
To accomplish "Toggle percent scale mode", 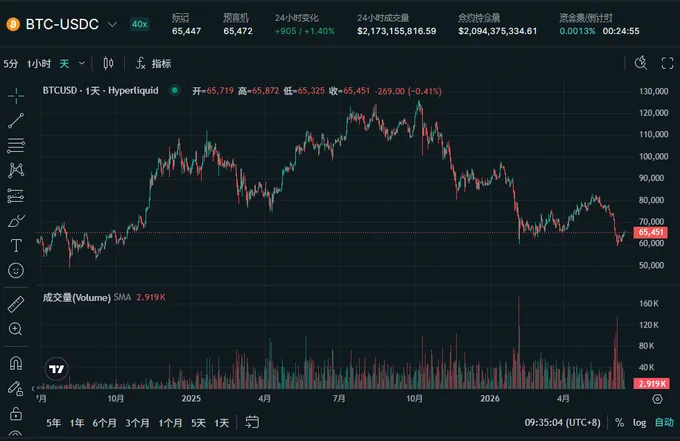I will (619, 422).
